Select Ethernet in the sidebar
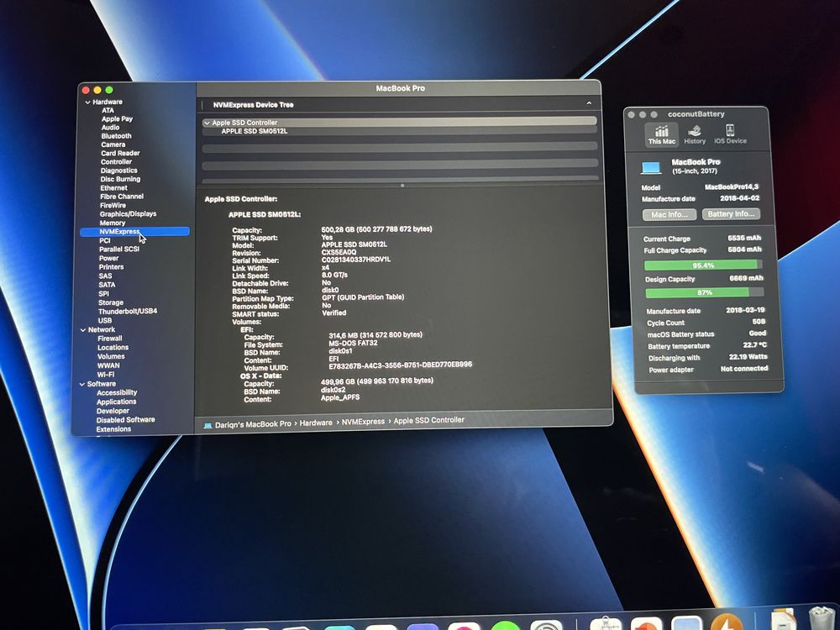 click(x=113, y=188)
